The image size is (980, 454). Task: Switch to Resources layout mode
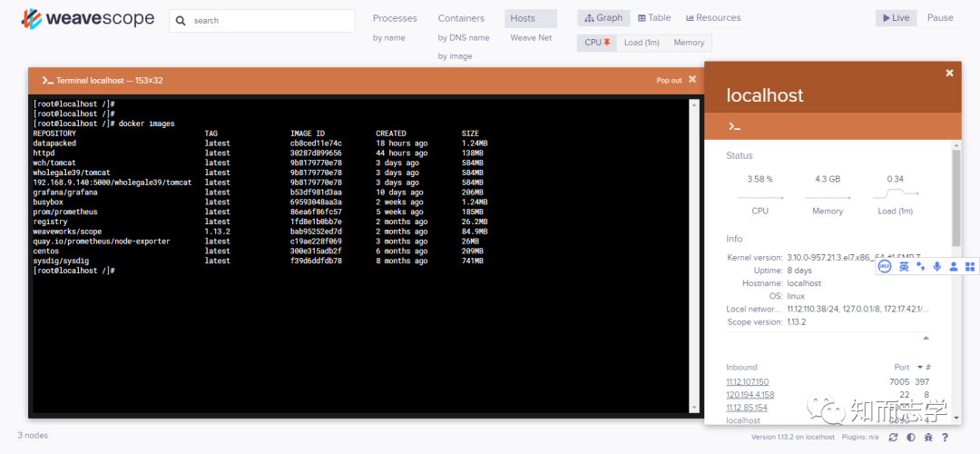click(713, 18)
